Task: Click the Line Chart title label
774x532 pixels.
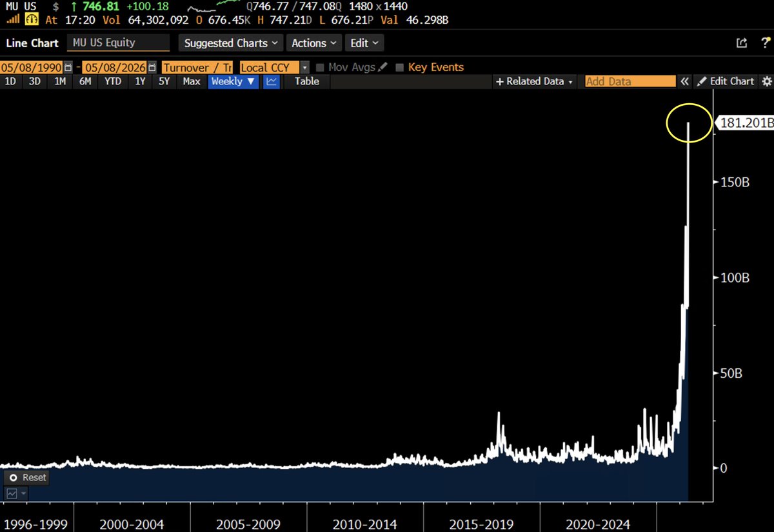Action: tap(32, 43)
